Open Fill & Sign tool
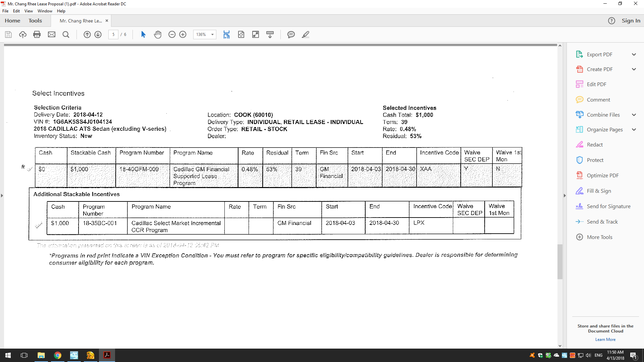644x362 pixels. pos(599,191)
